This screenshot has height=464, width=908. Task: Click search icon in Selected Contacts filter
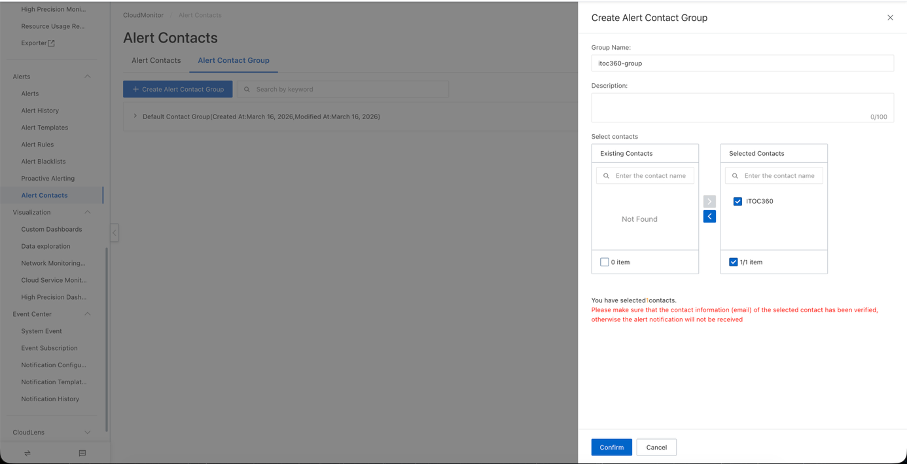pyautogui.click(x=735, y=176)
